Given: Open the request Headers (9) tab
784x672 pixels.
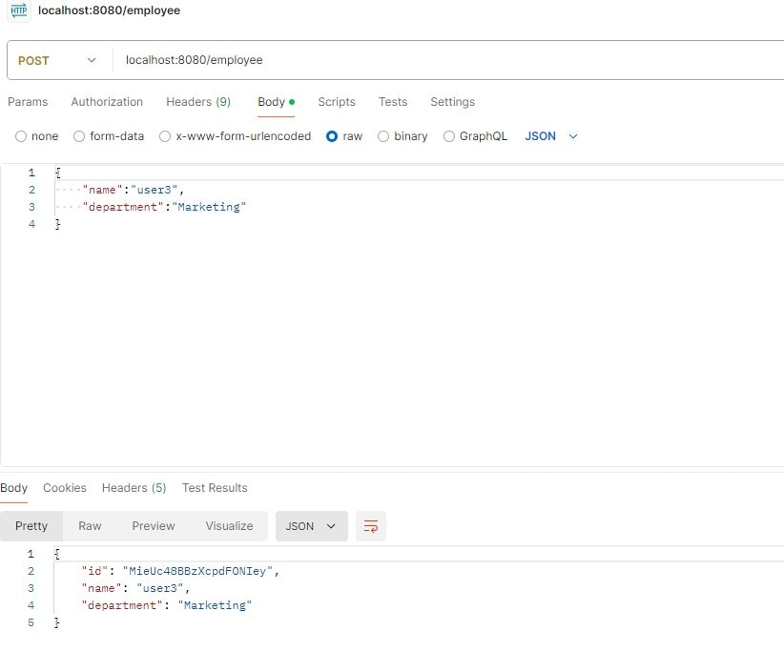Looking at the screenshot, I should [x=198, y=102].
